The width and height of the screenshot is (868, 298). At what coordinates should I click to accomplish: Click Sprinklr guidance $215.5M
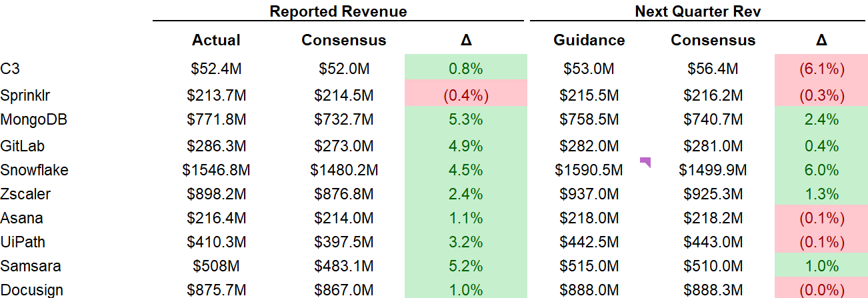(x=589, y=95)
